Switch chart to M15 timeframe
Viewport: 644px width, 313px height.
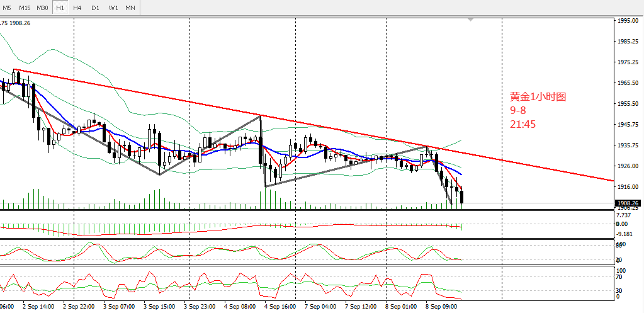25,8
